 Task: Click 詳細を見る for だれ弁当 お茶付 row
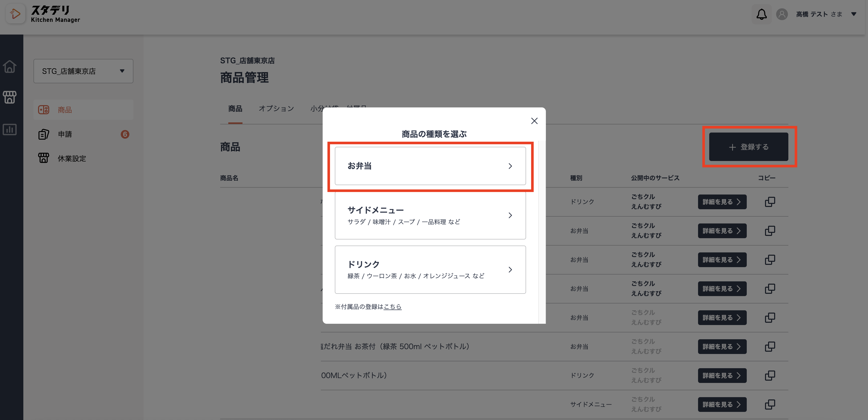click(722, 346)
